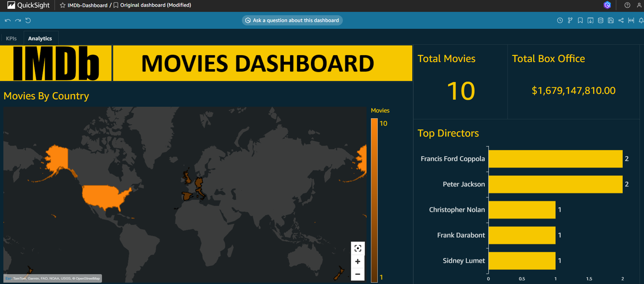This screenshot has height=284, width=644.
Task: Click New Zealand on the map
Action: click(x=339, y=273)
